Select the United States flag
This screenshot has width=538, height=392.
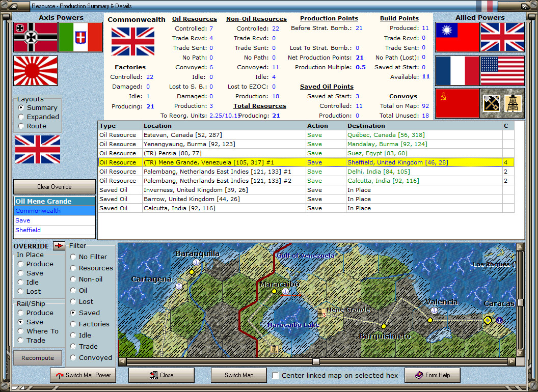pyautogui.click(x=502, y=71)
